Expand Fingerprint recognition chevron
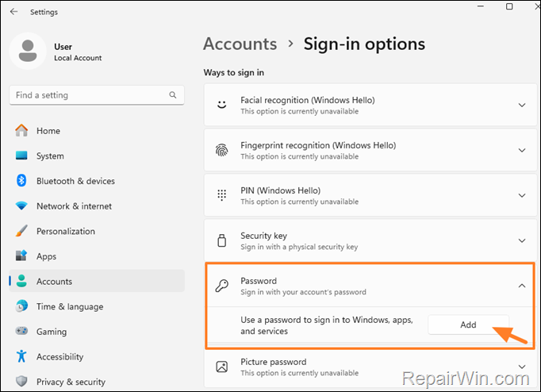 click(522, 150)
